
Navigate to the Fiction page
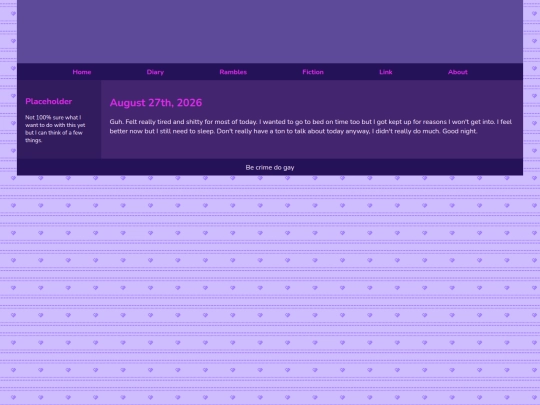pos(313,72)
